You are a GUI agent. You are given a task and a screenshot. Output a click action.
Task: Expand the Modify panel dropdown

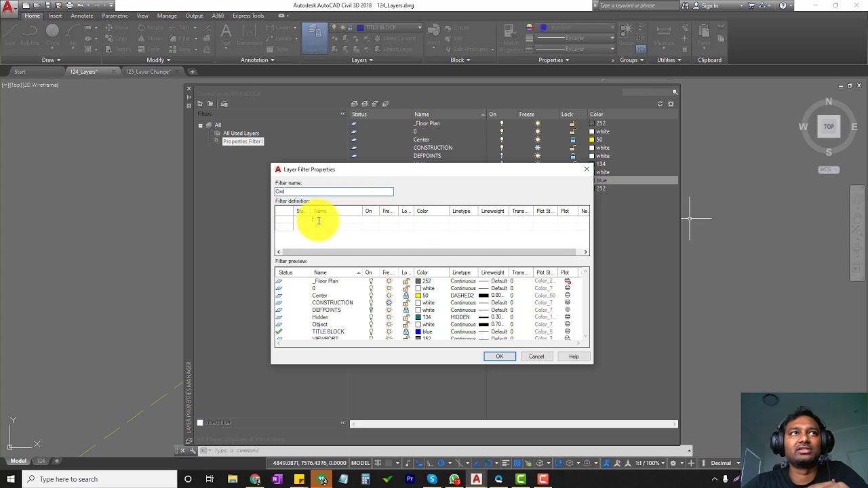point(159,60)
